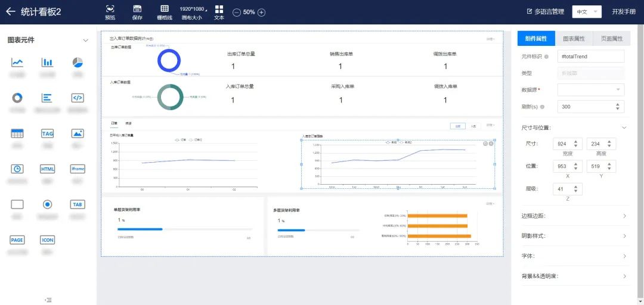Image resolution: width=644 pixels, height=305 pixels.
Task: Open the language dropdown showing 中文
Action: pyautogui.click(x=586, y=12)
